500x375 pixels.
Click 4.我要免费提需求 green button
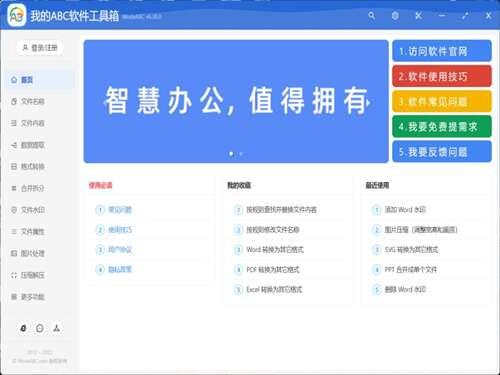[442, 127]
